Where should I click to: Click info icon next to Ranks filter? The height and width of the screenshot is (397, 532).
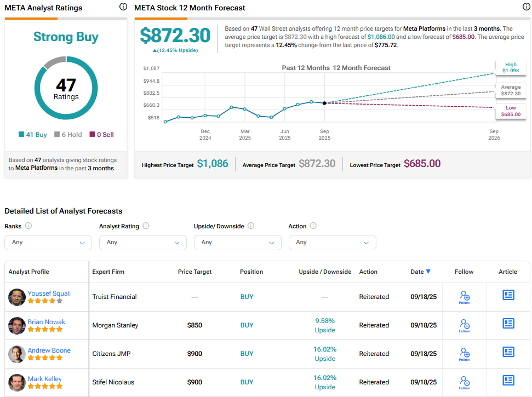click(28, 226)
